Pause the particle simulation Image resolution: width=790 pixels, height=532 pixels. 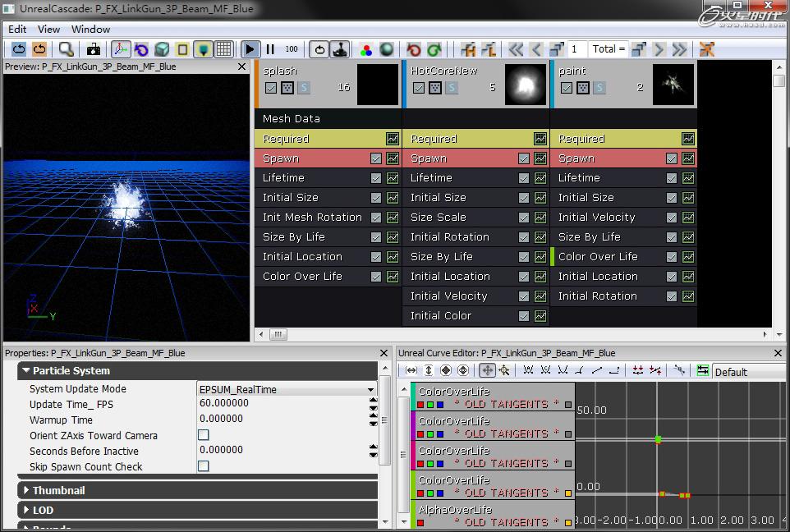click(270, 50)
